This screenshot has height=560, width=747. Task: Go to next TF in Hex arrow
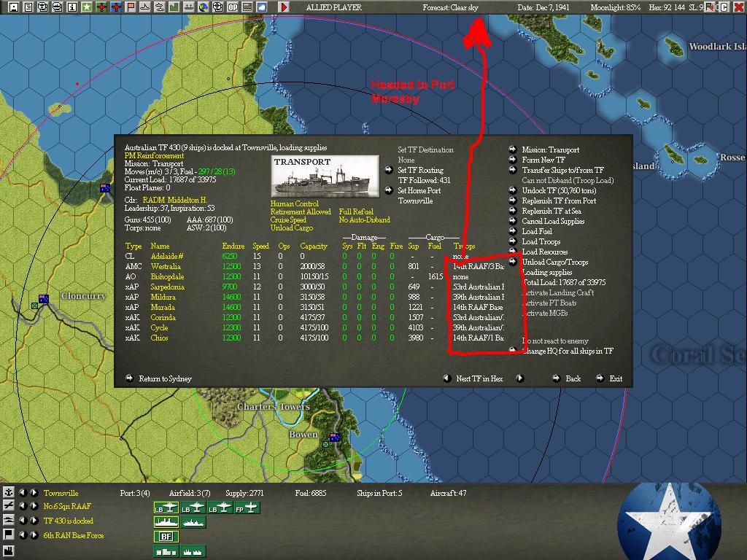pos(519,378)
